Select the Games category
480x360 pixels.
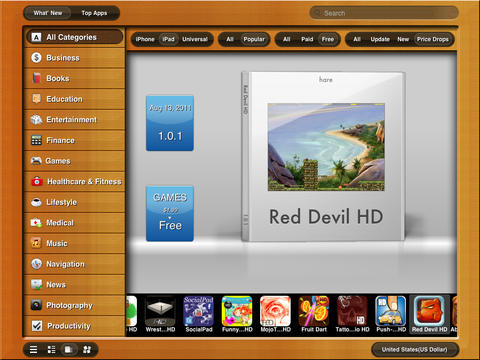(x=75, y=161)
